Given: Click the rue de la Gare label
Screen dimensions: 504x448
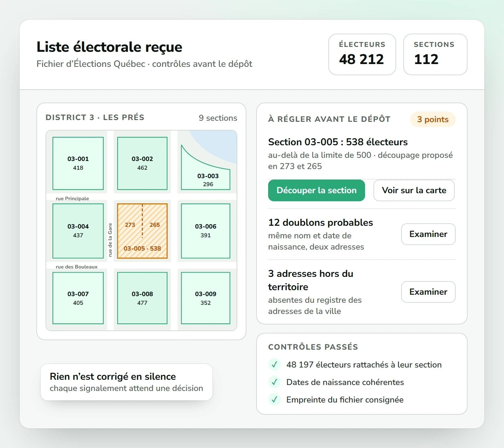Looking at the screenshot, I should [x=110, y=240].
